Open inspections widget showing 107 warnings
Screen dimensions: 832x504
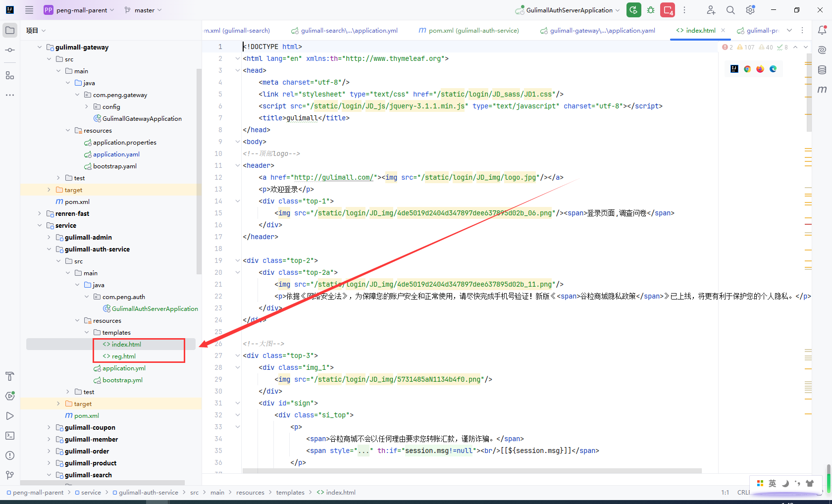click(746, 47)
